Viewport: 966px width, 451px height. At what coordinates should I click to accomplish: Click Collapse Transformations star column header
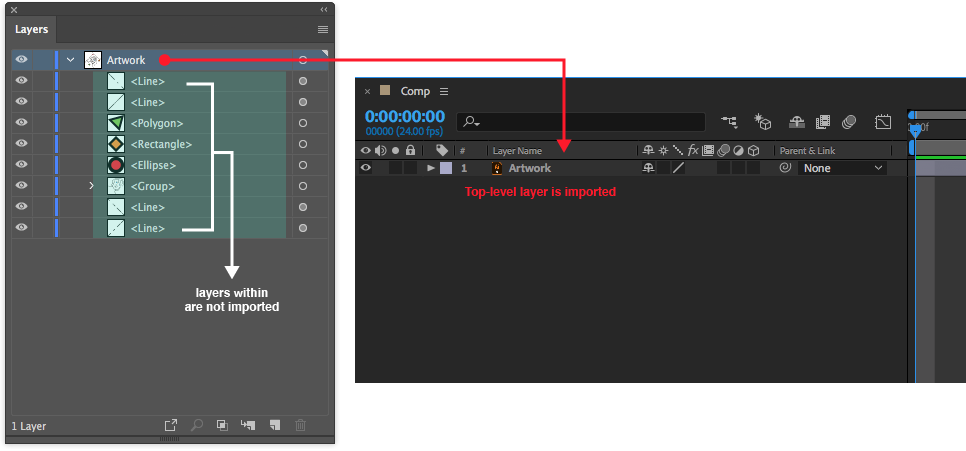[664, 150]
